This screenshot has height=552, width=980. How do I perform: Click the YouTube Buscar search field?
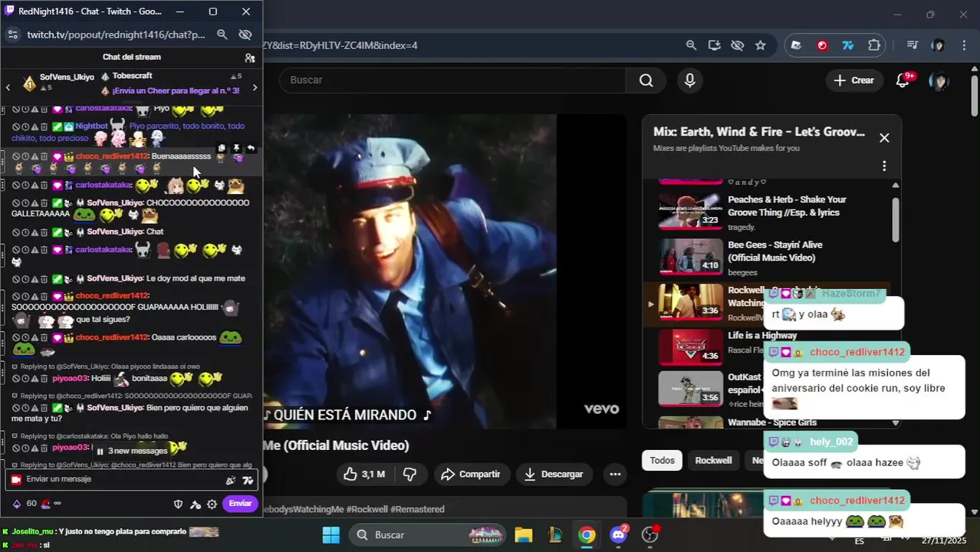point(452,80)
